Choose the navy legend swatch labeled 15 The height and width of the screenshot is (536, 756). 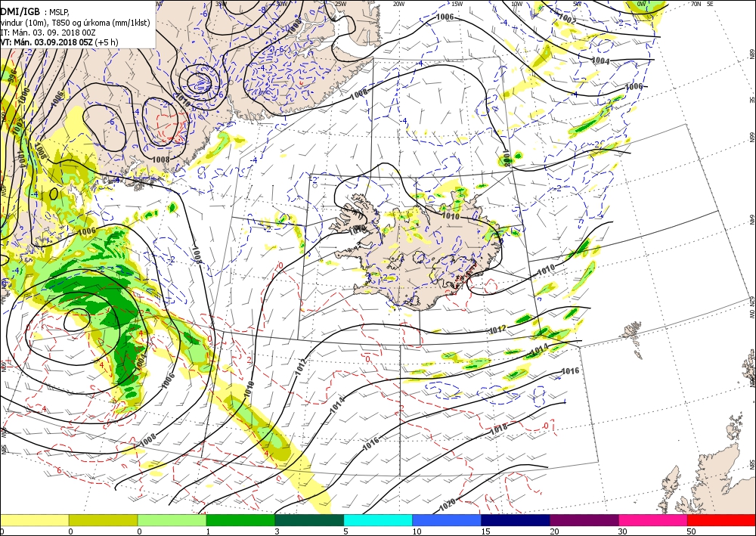516,520
